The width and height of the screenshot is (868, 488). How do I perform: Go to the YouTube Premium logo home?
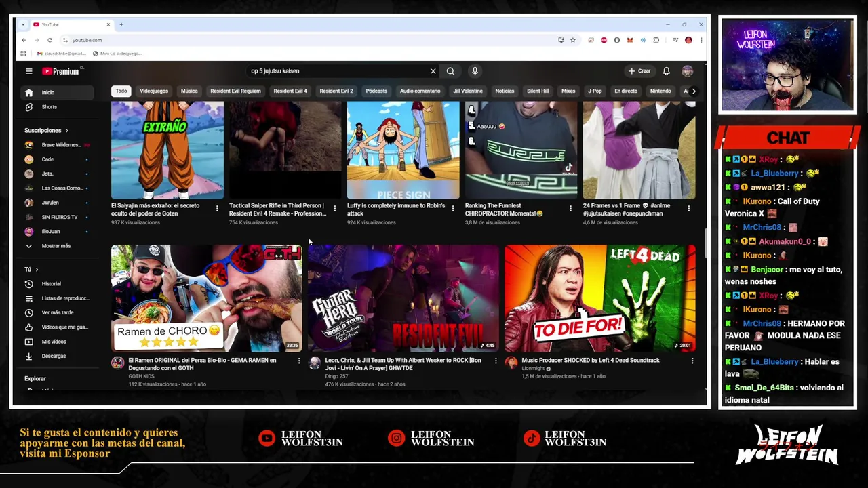tap(61, 71)
